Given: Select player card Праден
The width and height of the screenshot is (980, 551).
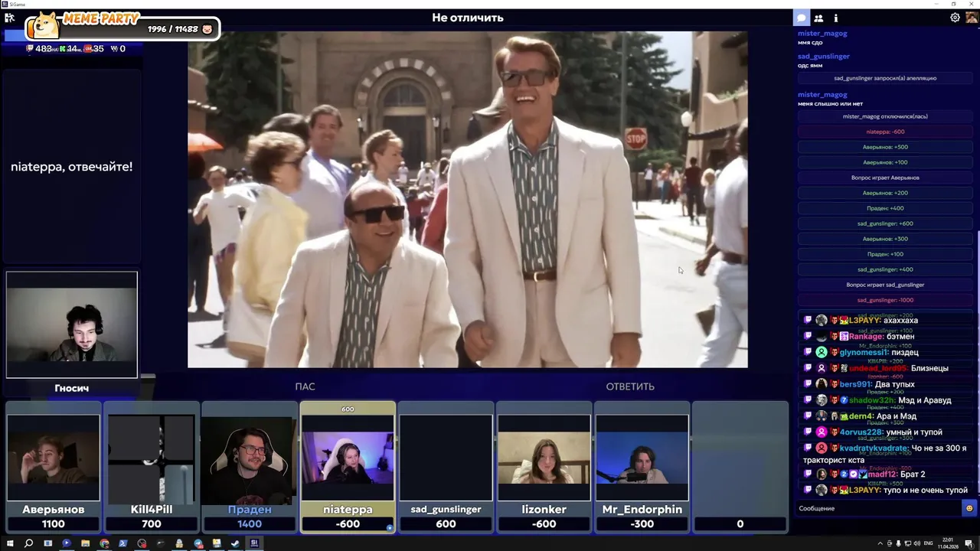Looking at the screenshot, I should click(x=250, y=467).
